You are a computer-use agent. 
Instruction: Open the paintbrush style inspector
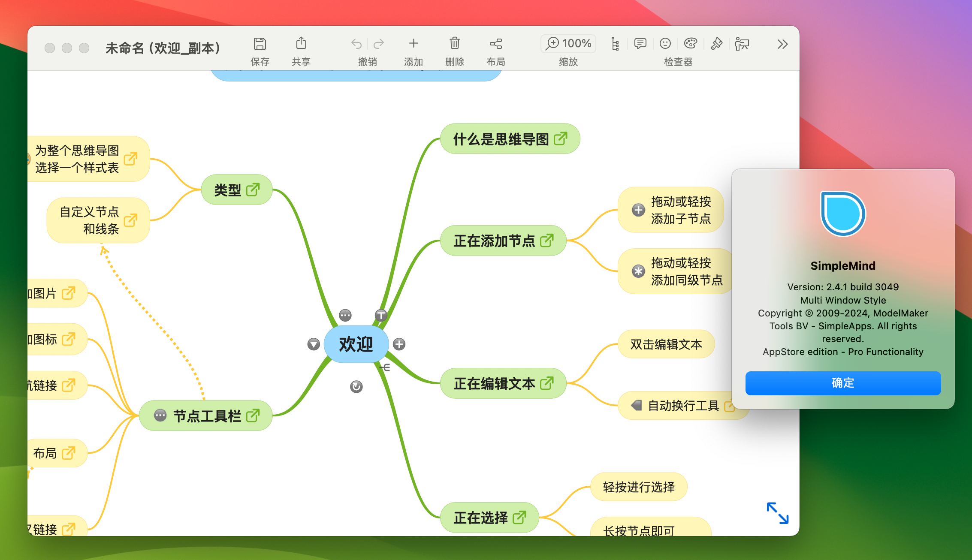pyautogui.click(x=716, y=44)
